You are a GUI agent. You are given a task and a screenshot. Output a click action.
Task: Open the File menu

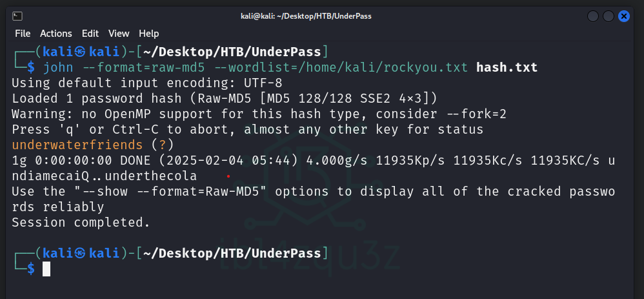[23, 33]
